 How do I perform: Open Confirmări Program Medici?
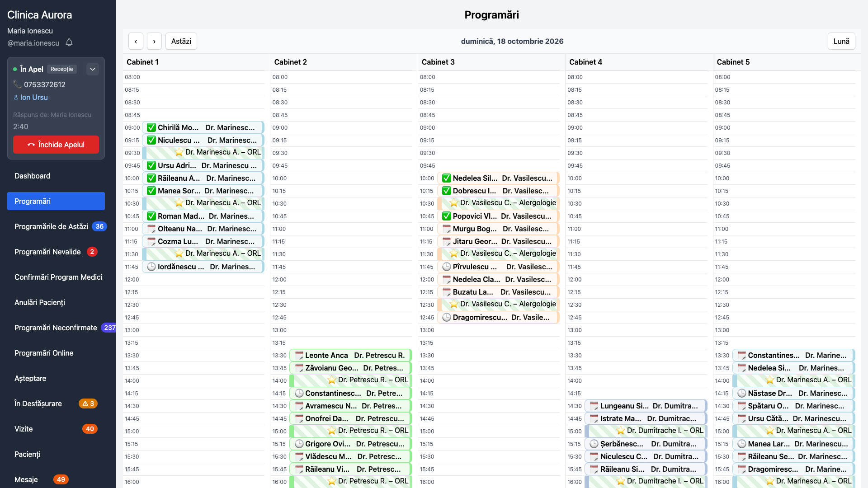(56, 277)
